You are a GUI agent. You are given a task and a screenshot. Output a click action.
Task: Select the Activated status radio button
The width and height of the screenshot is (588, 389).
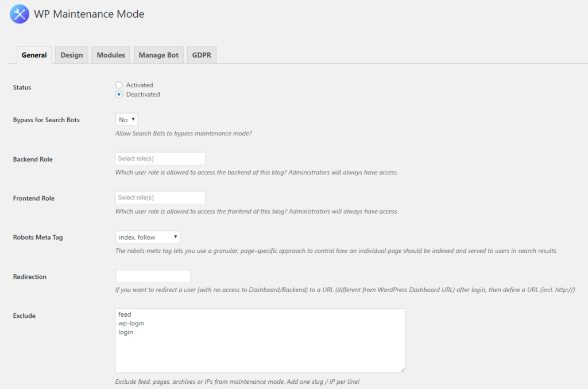click(118, 84)
